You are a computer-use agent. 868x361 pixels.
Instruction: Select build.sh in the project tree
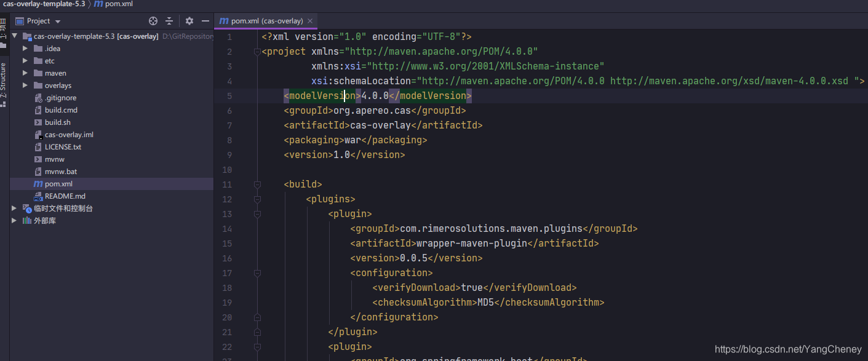[x=58, y=122]
